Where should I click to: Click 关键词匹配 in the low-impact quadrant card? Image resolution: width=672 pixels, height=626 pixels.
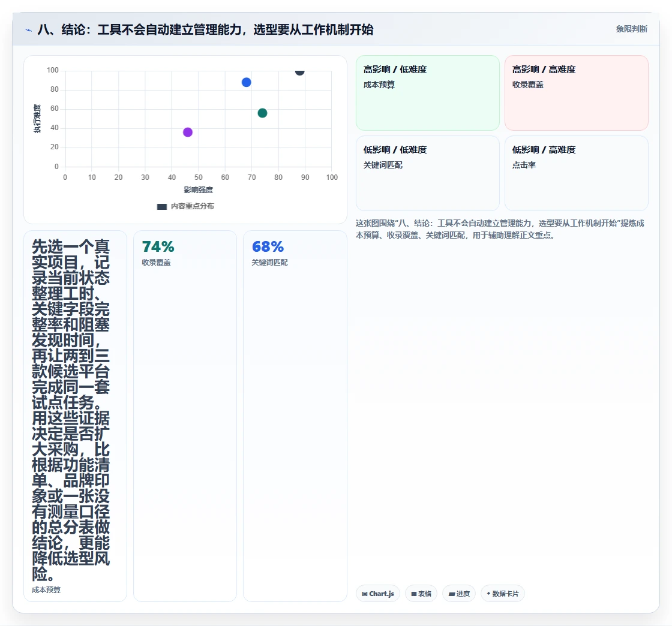383,165
